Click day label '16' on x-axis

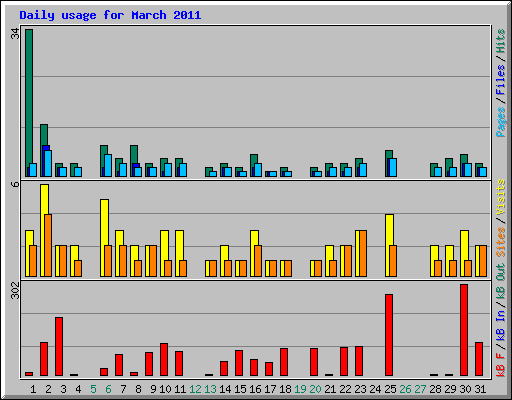click(x=255, y=389)
